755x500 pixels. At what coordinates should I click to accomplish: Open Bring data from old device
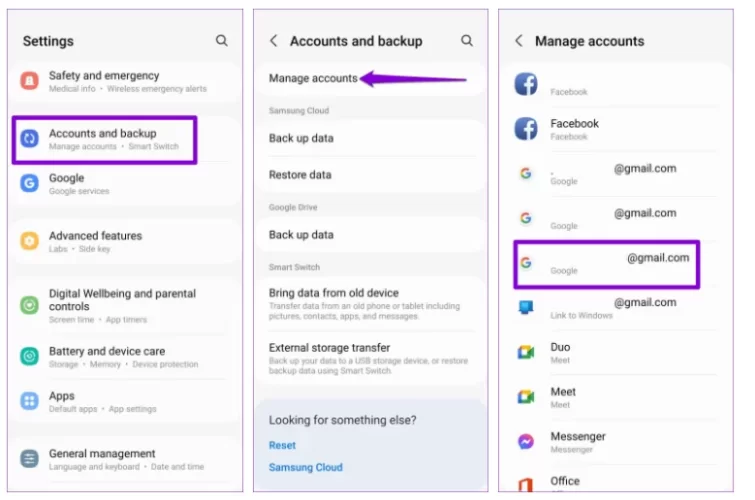click(x=334, y=293)
